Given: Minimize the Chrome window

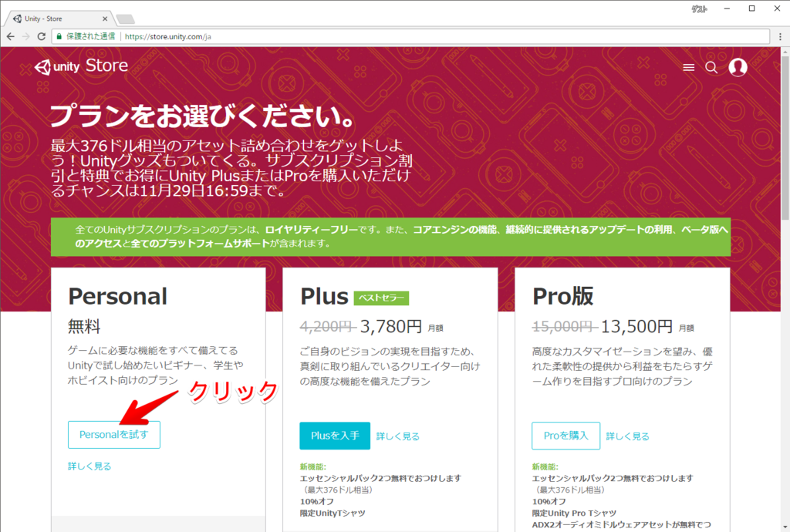Looking at the screenshot, I should (727, 8).
